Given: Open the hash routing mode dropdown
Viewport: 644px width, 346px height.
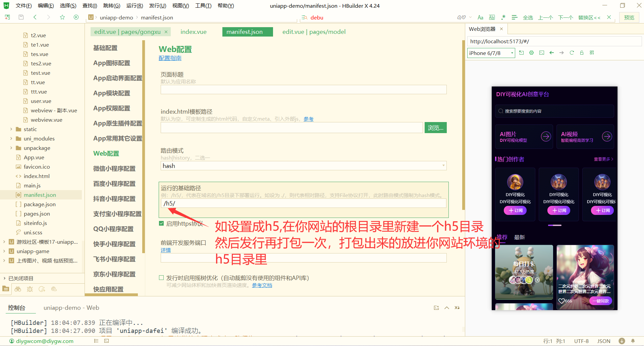Looking at the screenshot, I should [x=443, y=166].
